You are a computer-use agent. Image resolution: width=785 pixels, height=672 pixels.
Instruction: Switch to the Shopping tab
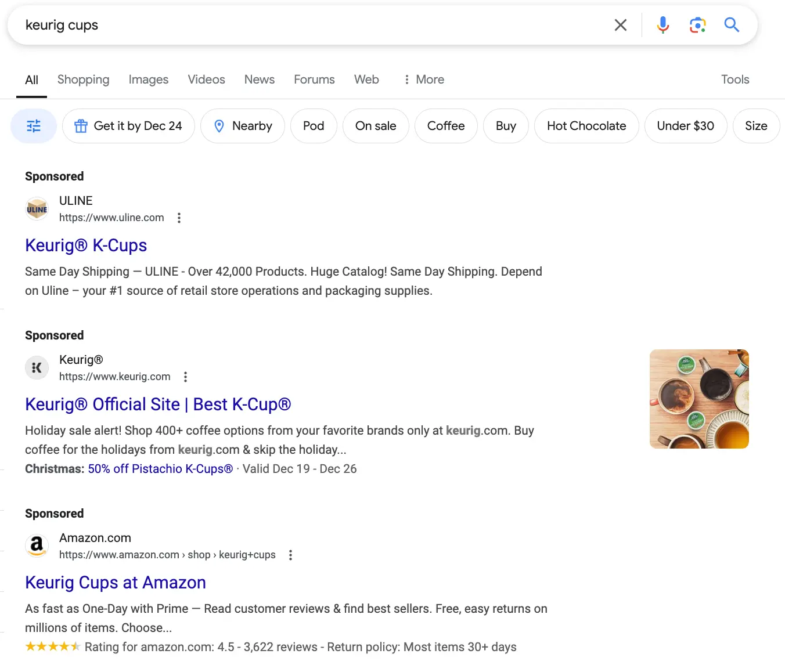click(83, 80)
